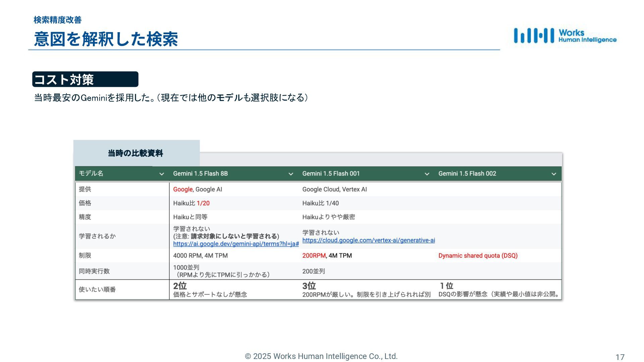Viewport: 644px width, 362px height.
Task: Click the red Dynamic shared quota (DSQ) text
Action: point(478,256)
